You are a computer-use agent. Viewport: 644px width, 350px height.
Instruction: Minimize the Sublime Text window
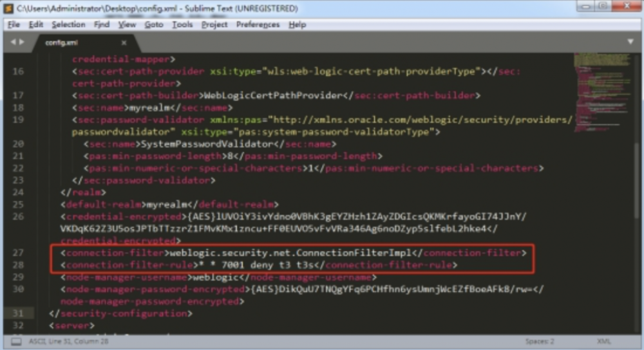point(585,6)
